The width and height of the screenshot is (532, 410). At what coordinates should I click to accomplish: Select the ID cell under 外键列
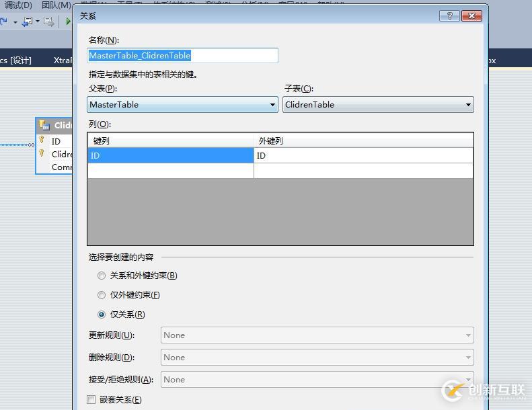363,155
